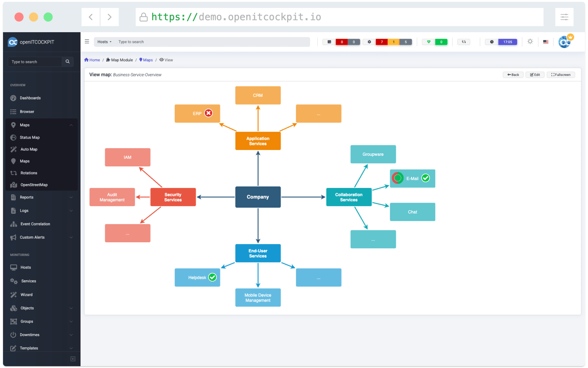This screenshot has width=588, height=368.
Task: Open the Wizard sidebar entry
Action: coord(27,295)
